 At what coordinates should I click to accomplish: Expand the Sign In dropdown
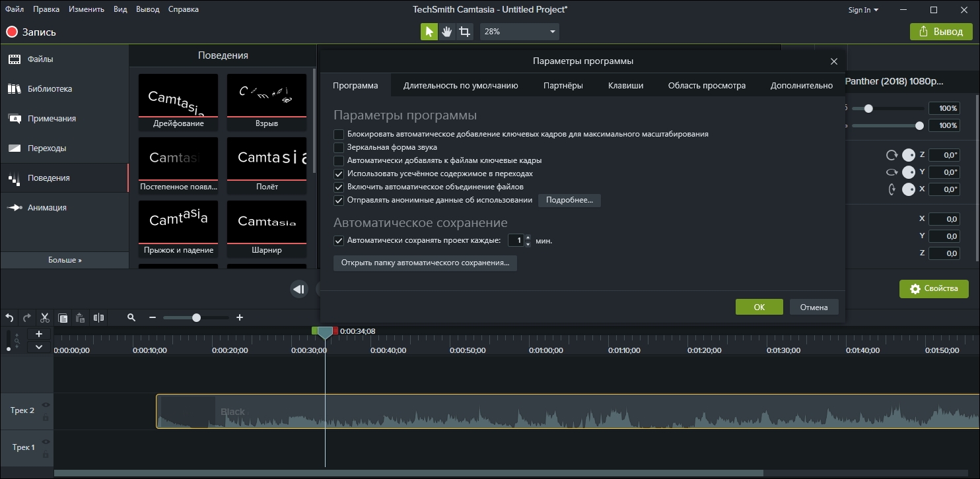863,10
